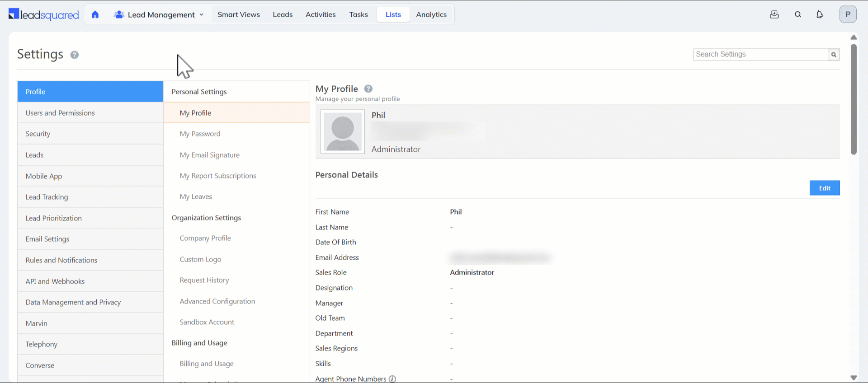Click the Personal Details heading
Viewport: 868px width, 383px height.
pos(347,175)
